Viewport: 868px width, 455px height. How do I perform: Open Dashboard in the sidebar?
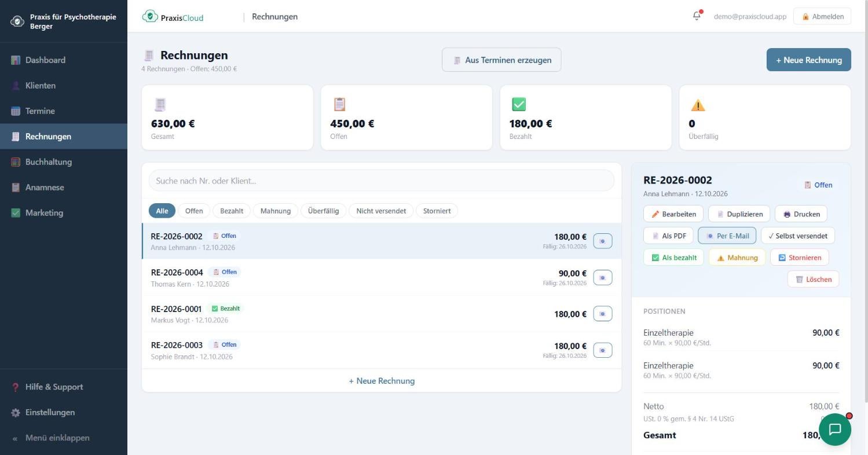(x=64, y=60)
